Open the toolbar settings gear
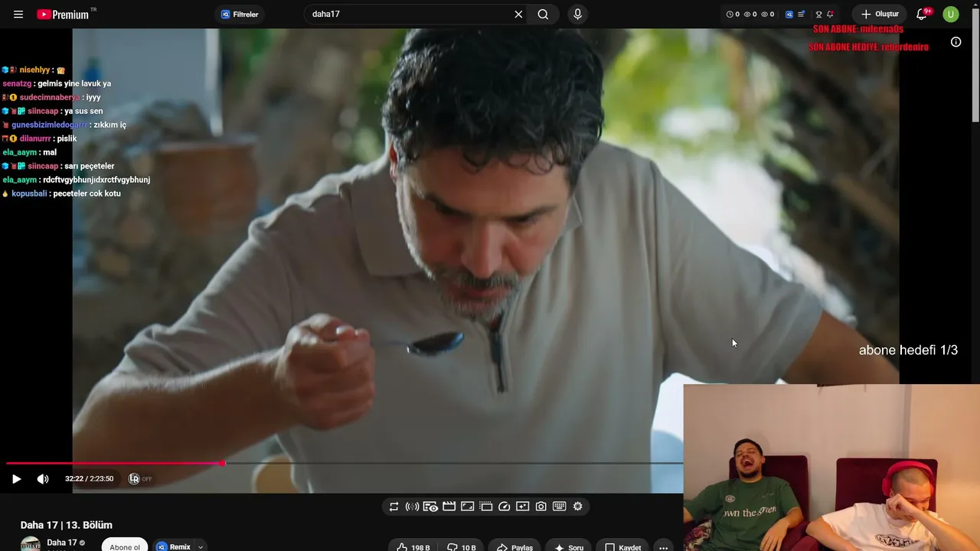 577,507
